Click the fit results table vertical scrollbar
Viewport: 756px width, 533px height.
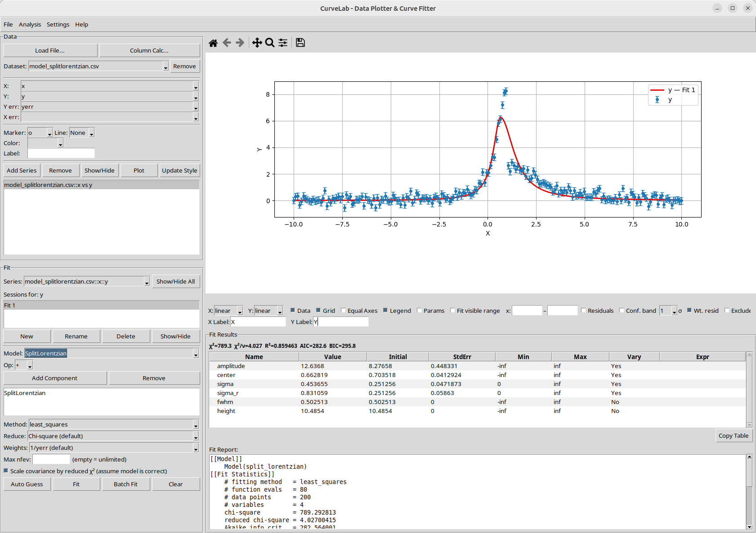click(749, 389)
